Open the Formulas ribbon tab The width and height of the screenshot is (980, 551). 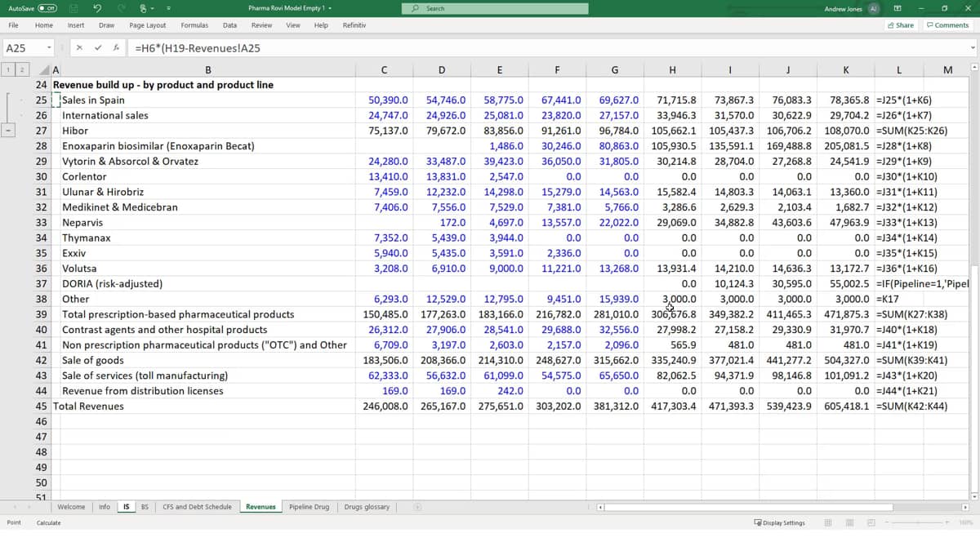[194, 25]
